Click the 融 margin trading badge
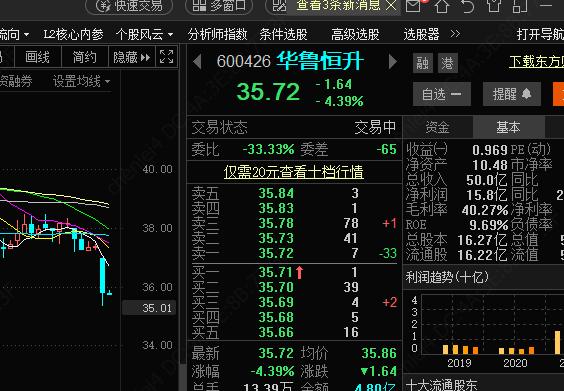 click(x=423, y=63)
